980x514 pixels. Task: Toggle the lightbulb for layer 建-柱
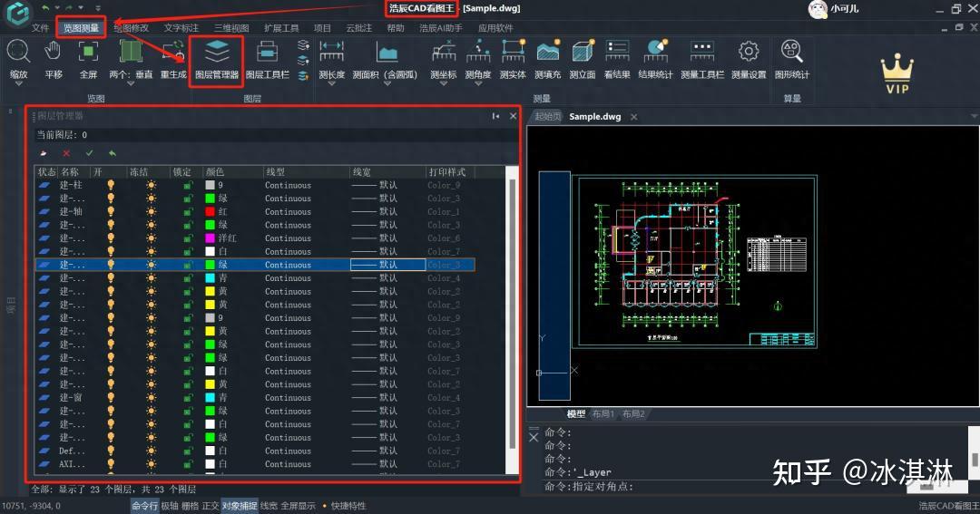[x=111, y=185]
